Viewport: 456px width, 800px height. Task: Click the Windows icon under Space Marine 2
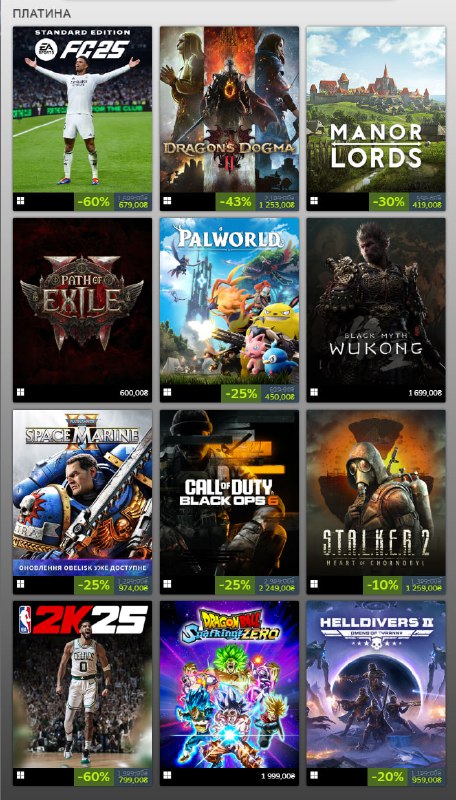point(20,584)
